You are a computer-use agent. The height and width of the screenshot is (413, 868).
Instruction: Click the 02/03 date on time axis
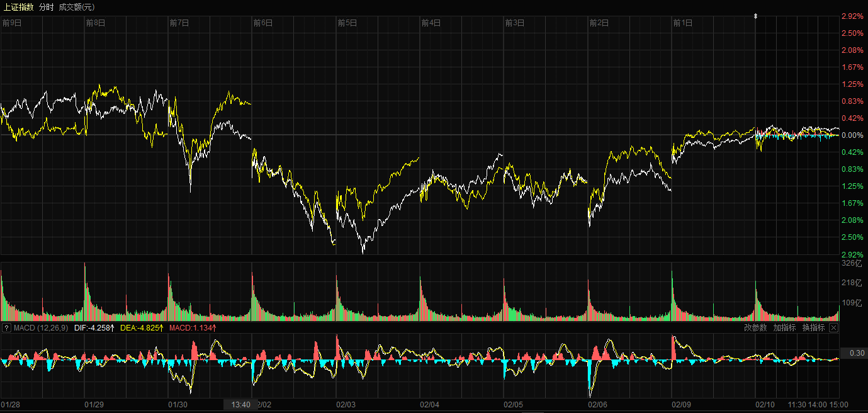point(346,405)
